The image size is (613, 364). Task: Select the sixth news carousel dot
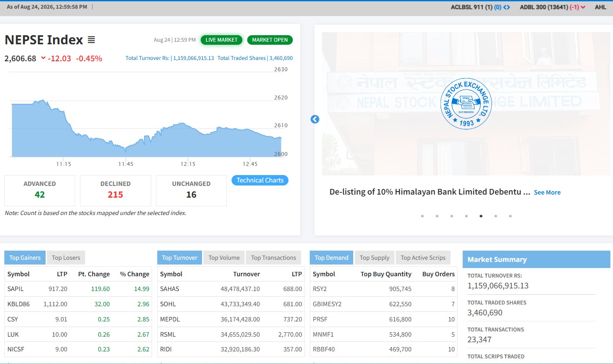pos(496,216)
